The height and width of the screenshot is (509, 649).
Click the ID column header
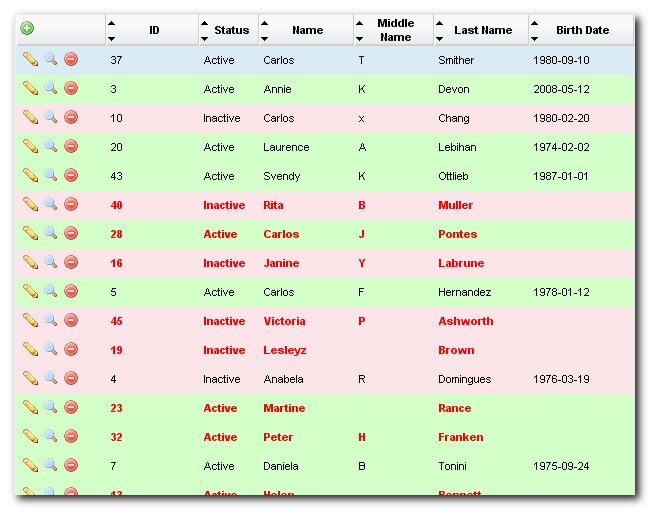[x=154, y=30]
